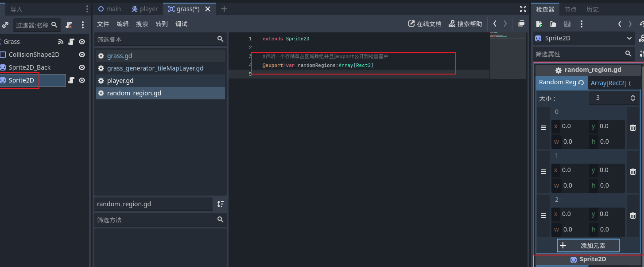Click the reorder handle of element 0
This screenshot has width=644, height=267.
543,128
